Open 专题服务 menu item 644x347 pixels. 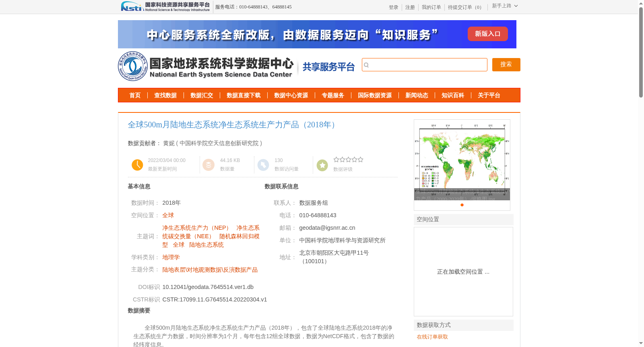click(333, 96)
